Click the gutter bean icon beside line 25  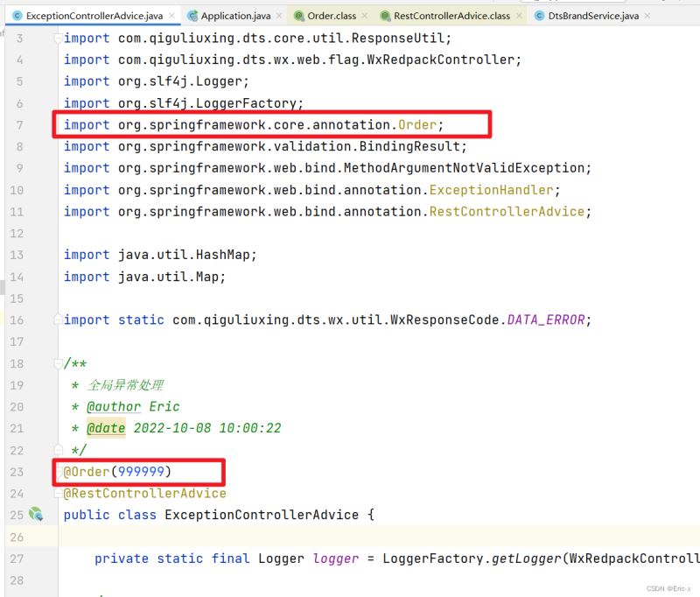pos(36,515)
